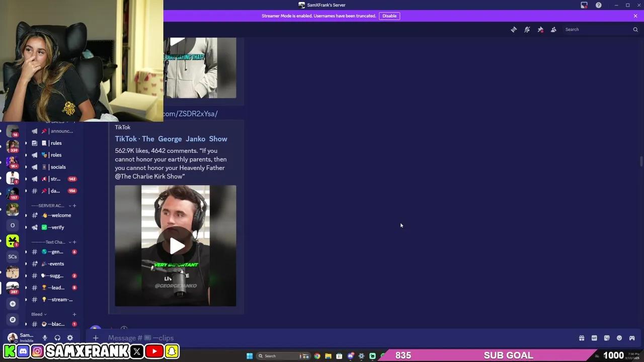The width and height of the screenshot is (644, 362).
Task: Open Google Chrome from the taskbar
Action: tap(317, 356)
